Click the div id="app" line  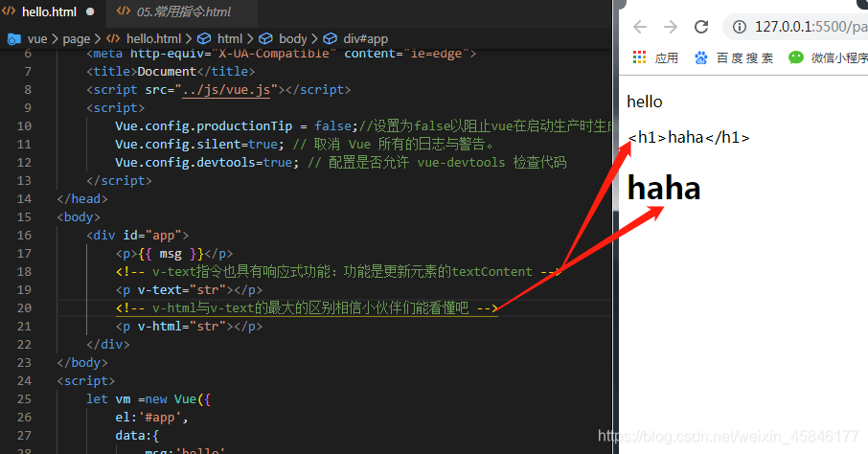click(137, 236)
